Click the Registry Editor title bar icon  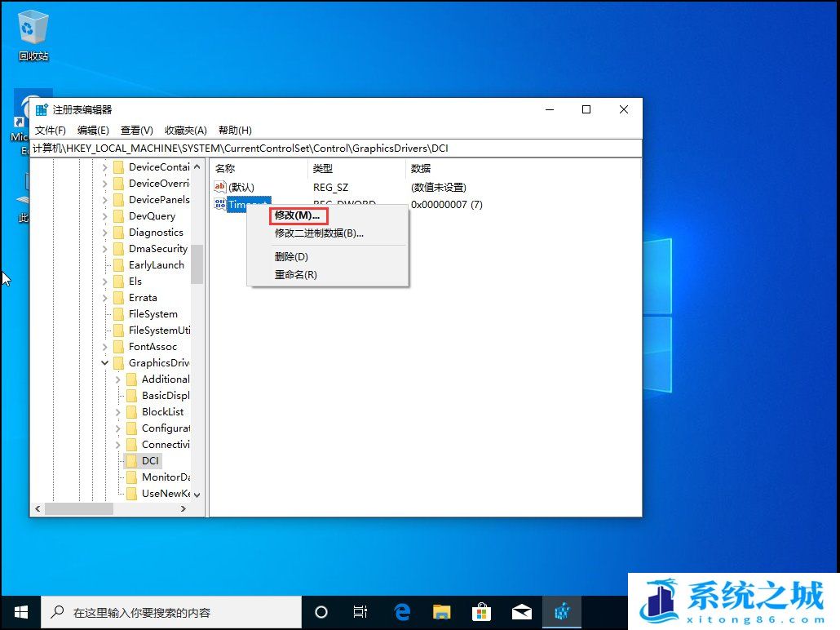point(42,110)
